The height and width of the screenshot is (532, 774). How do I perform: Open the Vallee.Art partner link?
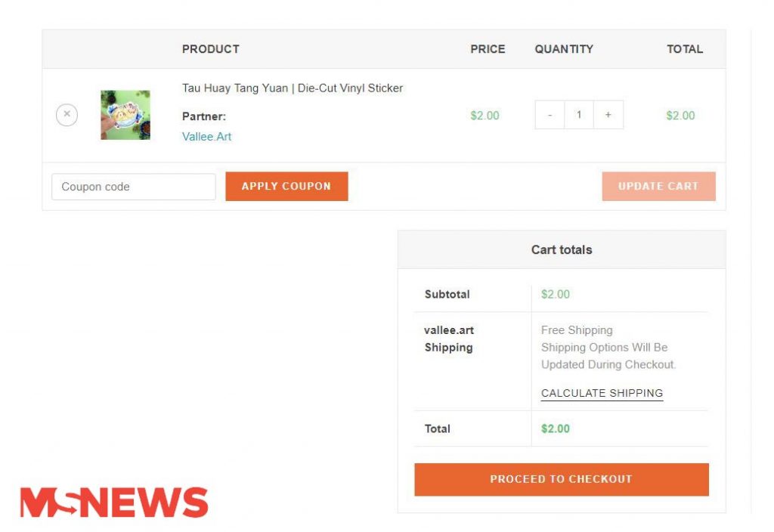[x=206, y=136]
